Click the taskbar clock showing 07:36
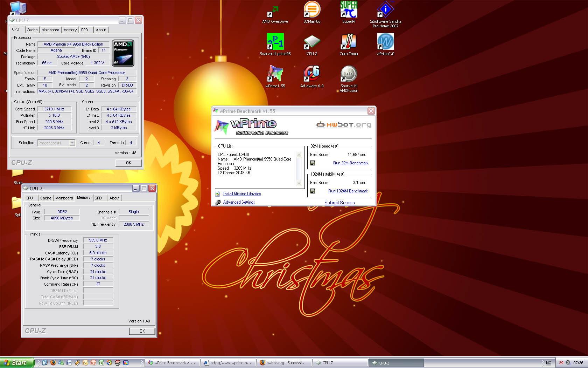The image size is (588, 368). click(x=578, y=363)
